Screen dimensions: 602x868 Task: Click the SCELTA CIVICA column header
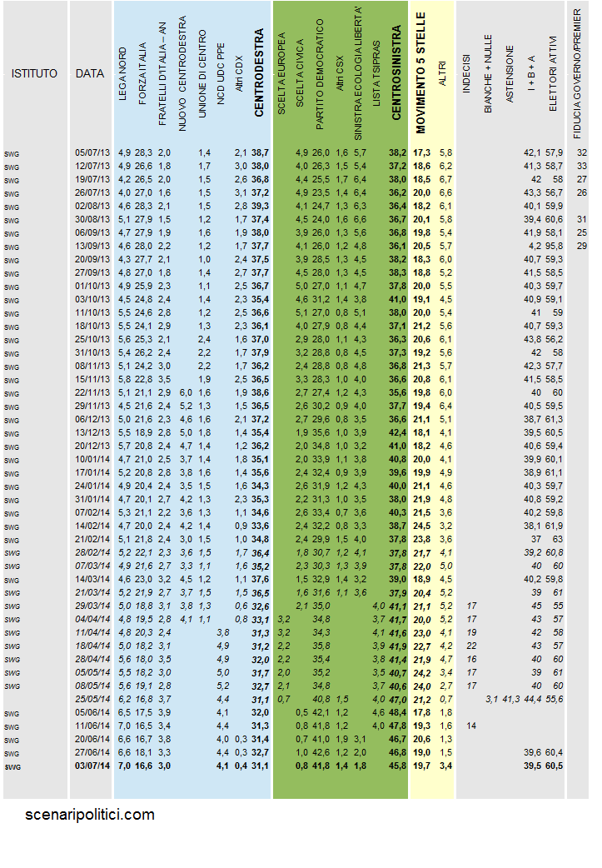300,73
